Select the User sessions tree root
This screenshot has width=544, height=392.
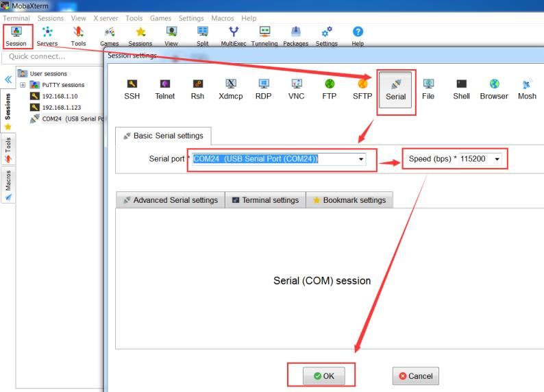pyautogui.click(x=42, y=73)
